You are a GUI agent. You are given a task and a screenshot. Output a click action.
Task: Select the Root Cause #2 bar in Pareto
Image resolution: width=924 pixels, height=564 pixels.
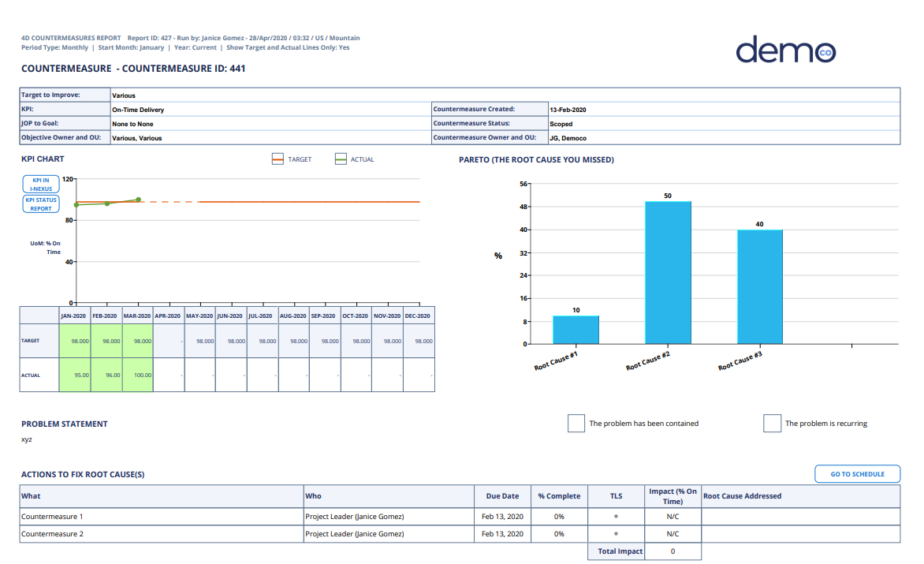click(x=669, y=275)
